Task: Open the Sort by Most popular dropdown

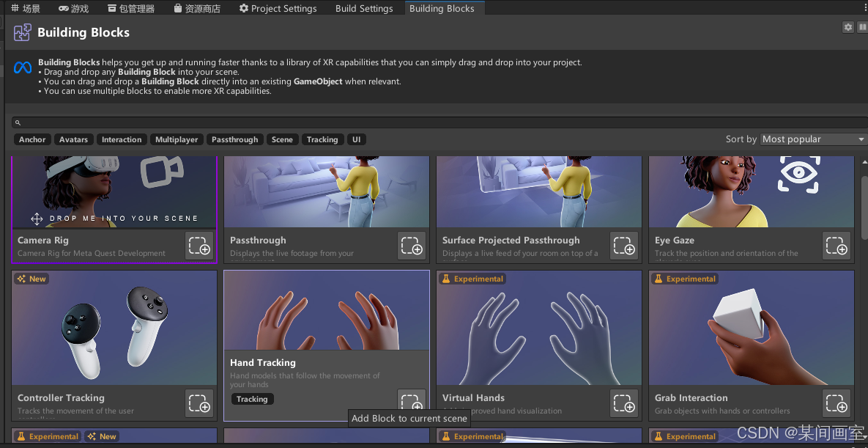Action: [813, 139]
